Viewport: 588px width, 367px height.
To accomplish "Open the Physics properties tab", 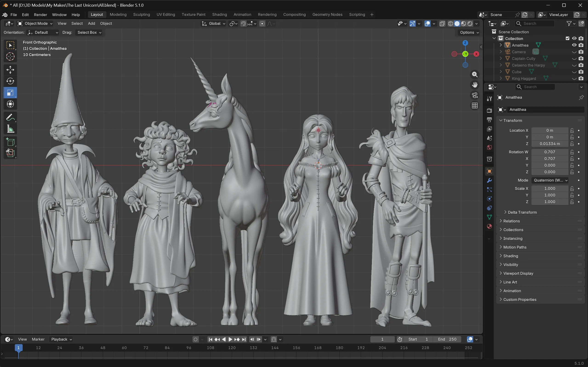I will click(x=489, y=199).
